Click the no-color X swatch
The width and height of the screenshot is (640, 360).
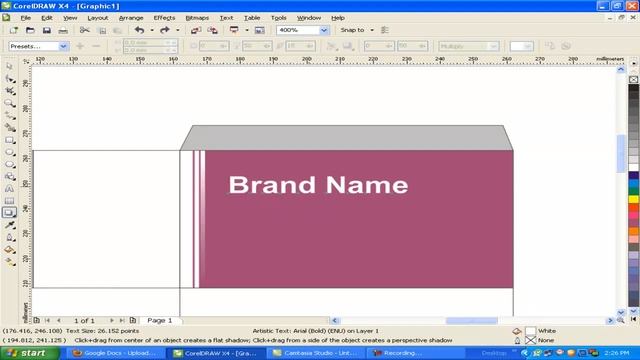pyautogui.click(x=633, y=79)
